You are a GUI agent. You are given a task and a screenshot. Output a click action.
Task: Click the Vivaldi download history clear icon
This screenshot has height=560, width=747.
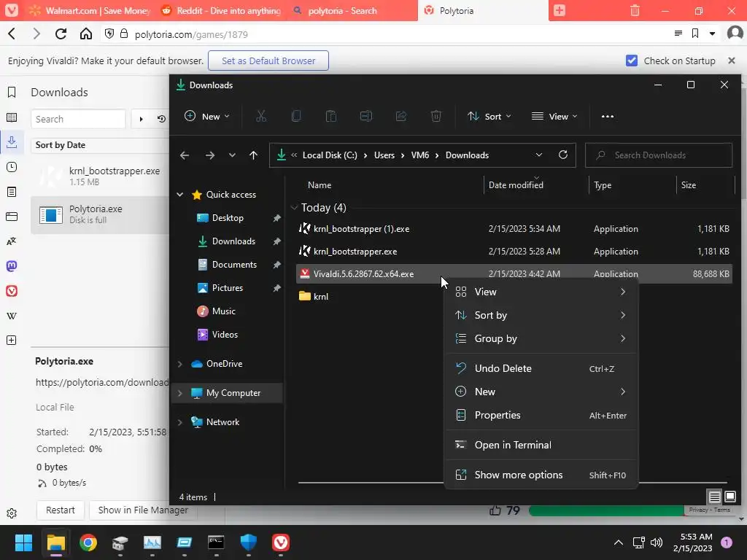pos(161,119)
